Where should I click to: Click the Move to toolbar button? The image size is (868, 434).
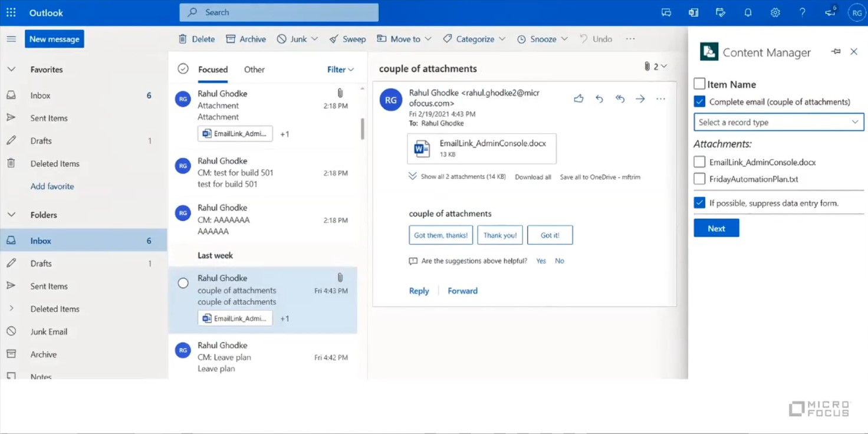[x=399, y=39]
